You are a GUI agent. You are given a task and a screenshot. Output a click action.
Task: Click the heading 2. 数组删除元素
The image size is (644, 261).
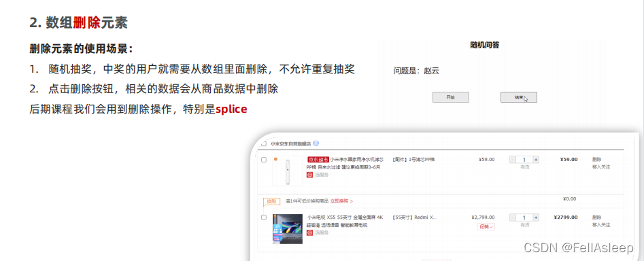(x=78, y=23)
